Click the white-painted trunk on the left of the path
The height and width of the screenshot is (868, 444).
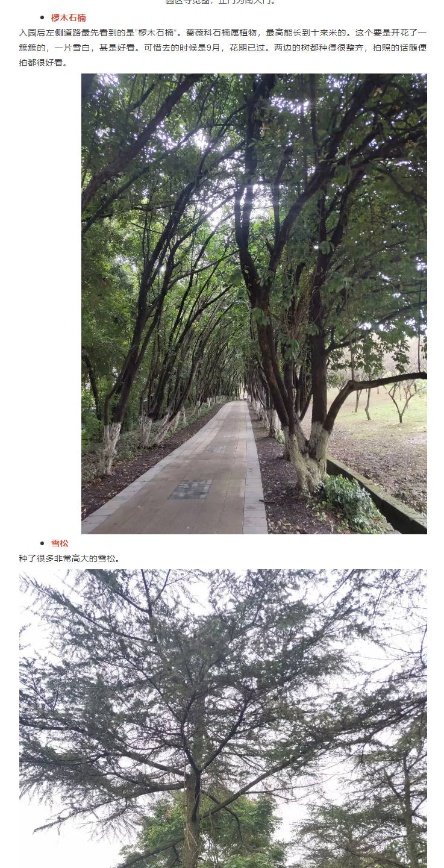109,446
